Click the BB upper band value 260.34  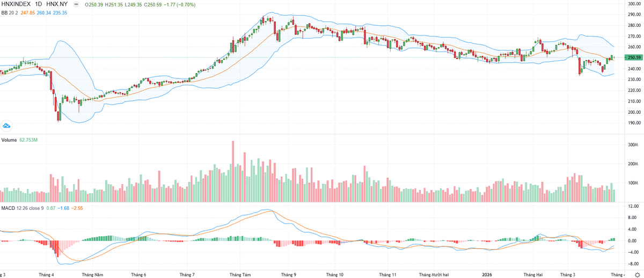pos(45,12)
